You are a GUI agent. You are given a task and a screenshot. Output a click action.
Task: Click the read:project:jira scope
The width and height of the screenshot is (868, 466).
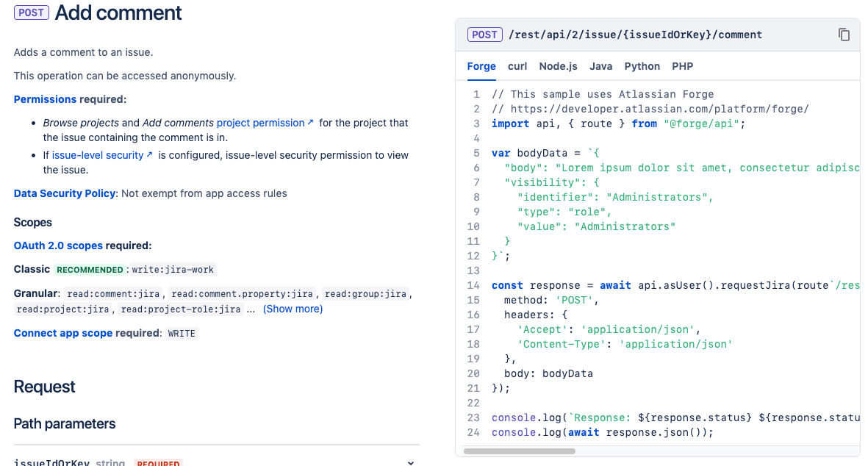point(62,309)
